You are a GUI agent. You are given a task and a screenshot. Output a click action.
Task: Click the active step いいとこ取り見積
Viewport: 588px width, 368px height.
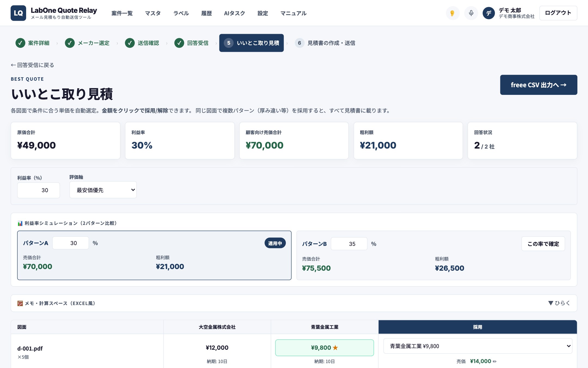point(251,43)
